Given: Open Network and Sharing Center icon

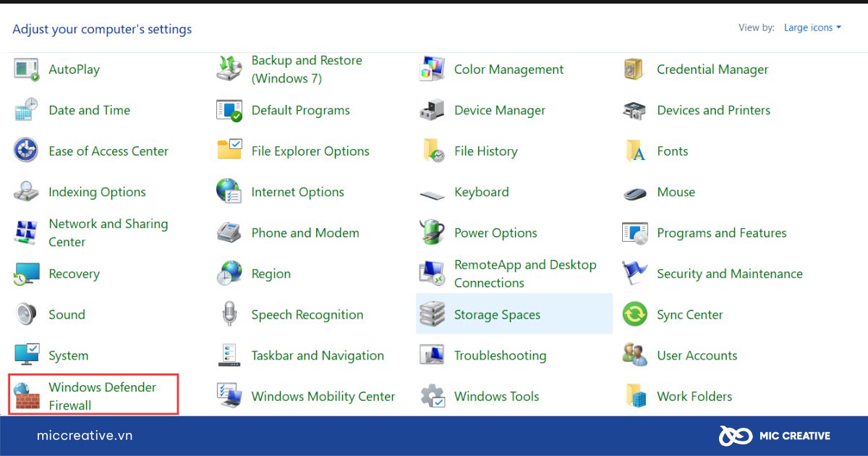Looking at the screenshot, I should click(27, 232).
